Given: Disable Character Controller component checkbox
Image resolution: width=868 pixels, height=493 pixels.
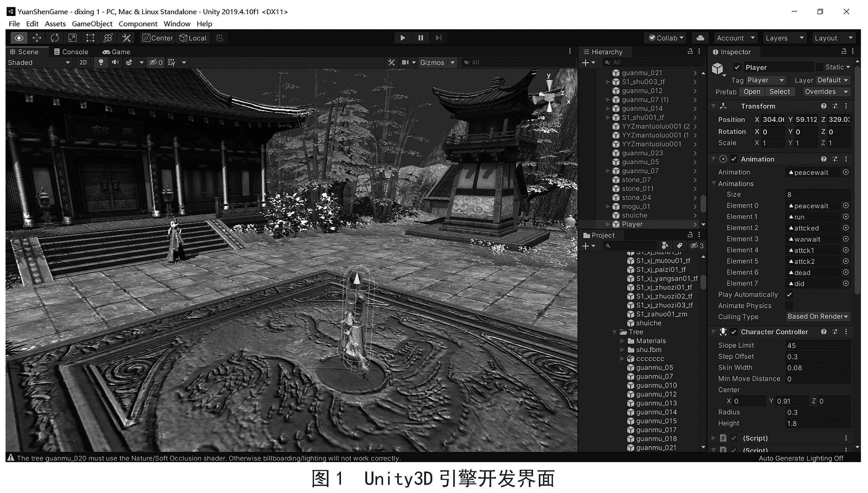Looking at the screenshot, I should coord(734,332).
